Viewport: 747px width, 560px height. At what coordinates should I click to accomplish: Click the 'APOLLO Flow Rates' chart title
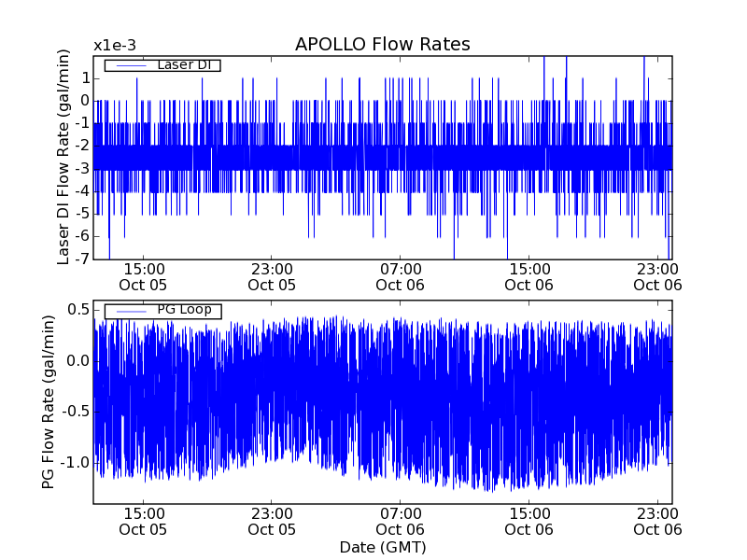click(x=383, y=44)
